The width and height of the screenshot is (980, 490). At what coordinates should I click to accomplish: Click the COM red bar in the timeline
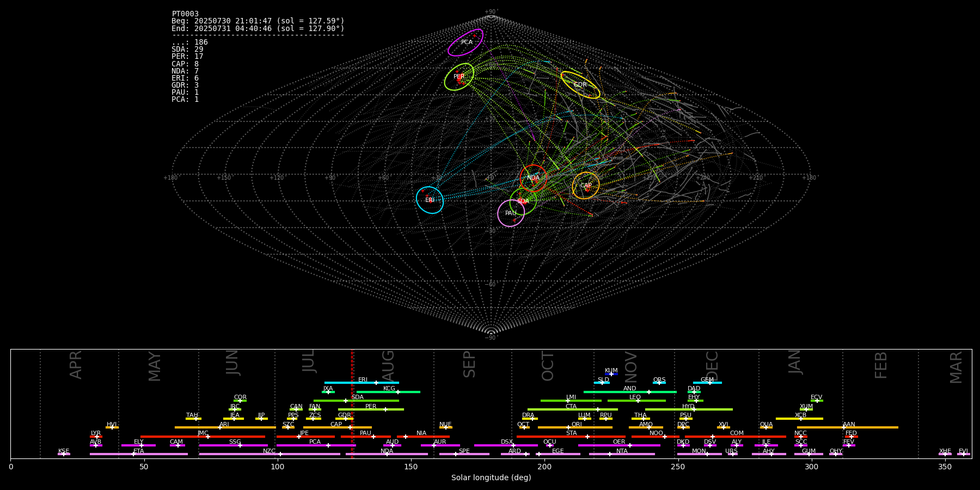click(x=736, y=437)
